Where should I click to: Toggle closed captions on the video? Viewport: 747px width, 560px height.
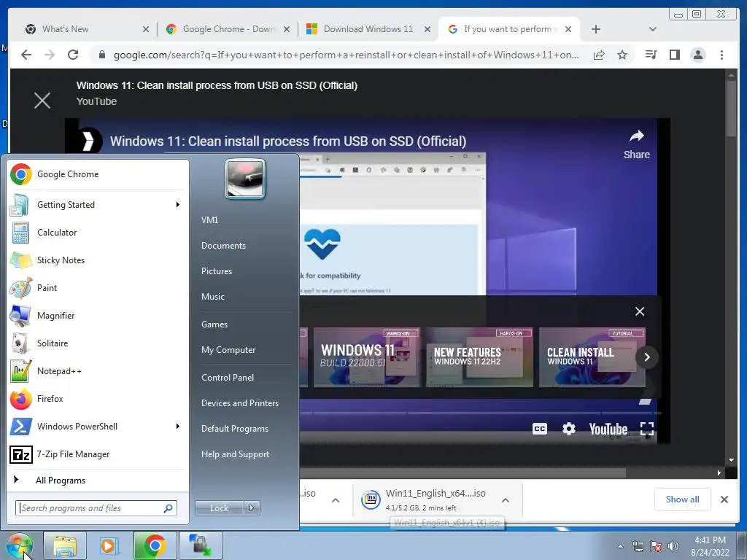539,429
